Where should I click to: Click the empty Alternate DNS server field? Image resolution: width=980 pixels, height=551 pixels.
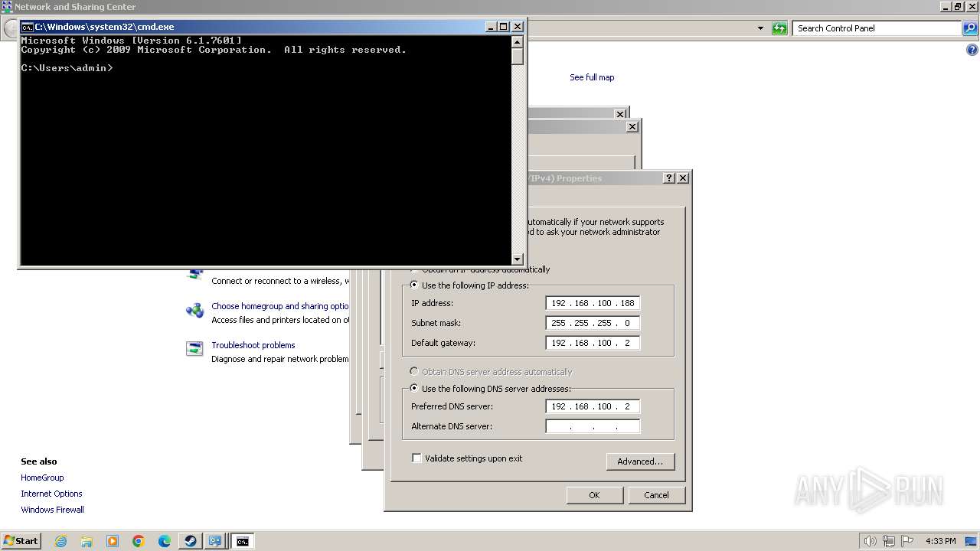593,426
